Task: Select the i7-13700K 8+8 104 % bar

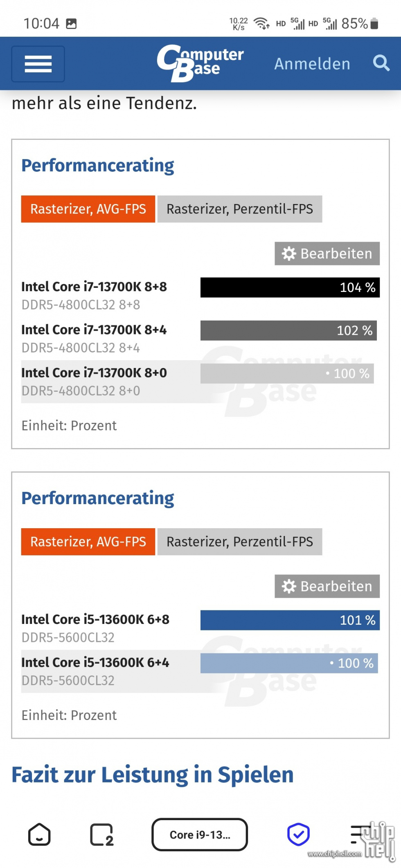Action: click(290, 287)
